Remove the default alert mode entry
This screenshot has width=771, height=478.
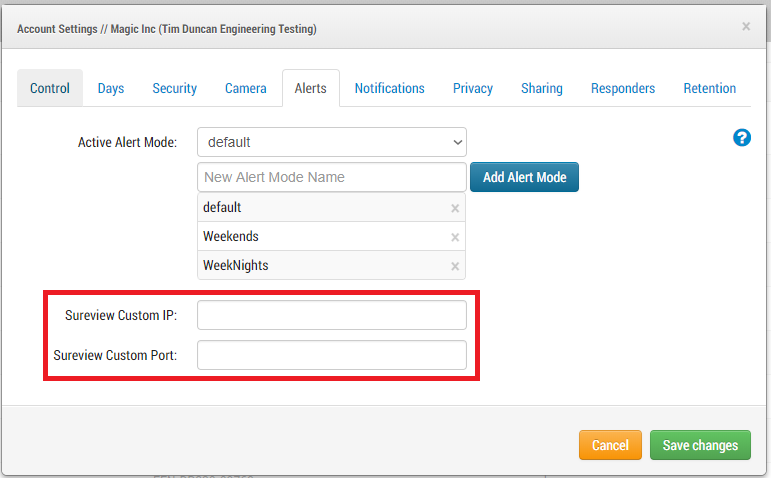pyautogui.click(x=455, y=208)
